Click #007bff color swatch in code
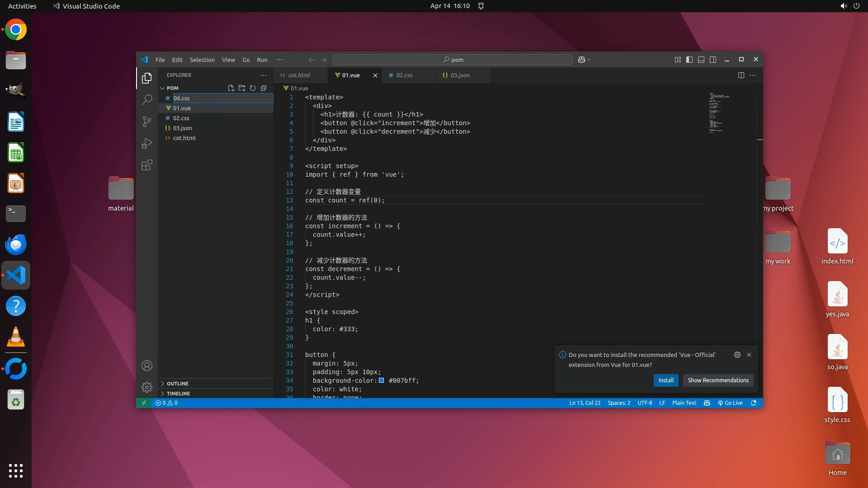 click(381, 380)
